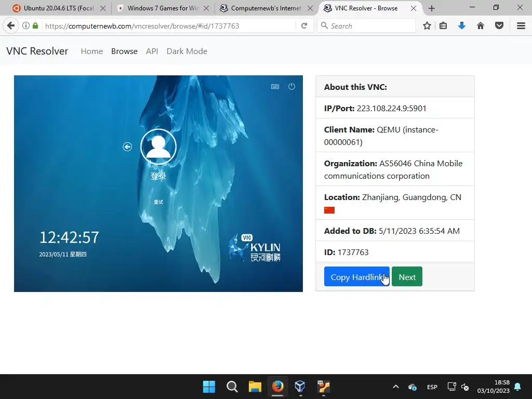Open the API nav link

(x=152, y=51)
